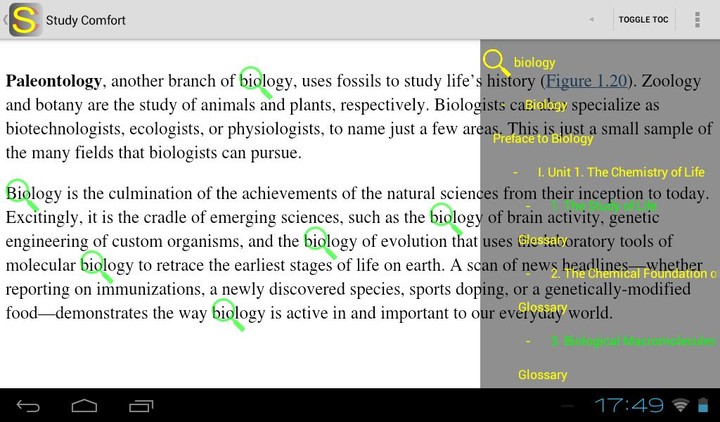Click the small arrow left of Toggle TOC

pyautogui.click(x=591, y=20)
